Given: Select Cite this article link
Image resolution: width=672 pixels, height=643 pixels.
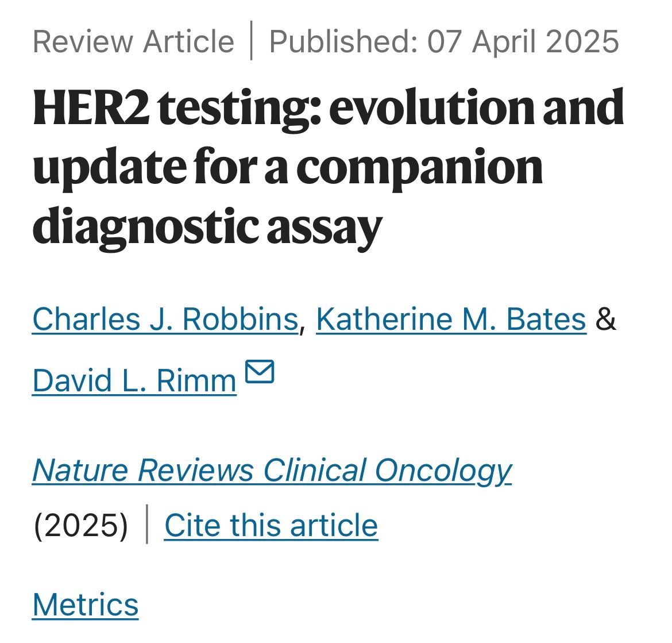Looking at the screenshot, I should pos(271,526).
